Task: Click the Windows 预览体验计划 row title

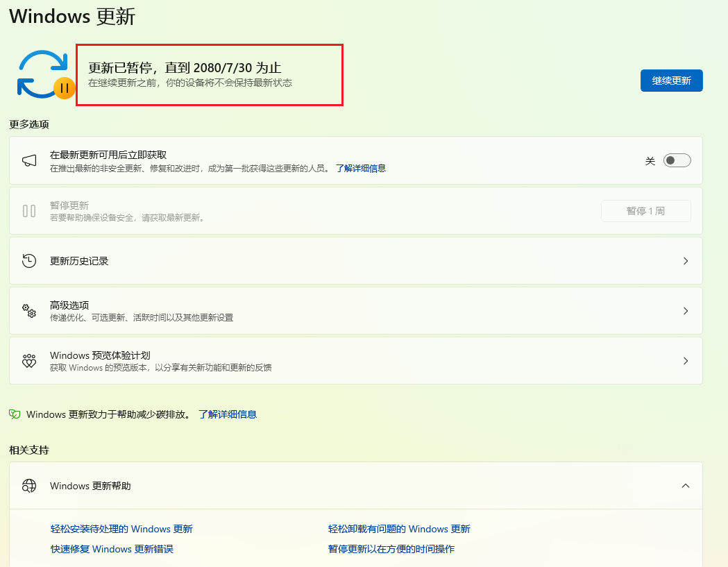Action: [100, 355]
